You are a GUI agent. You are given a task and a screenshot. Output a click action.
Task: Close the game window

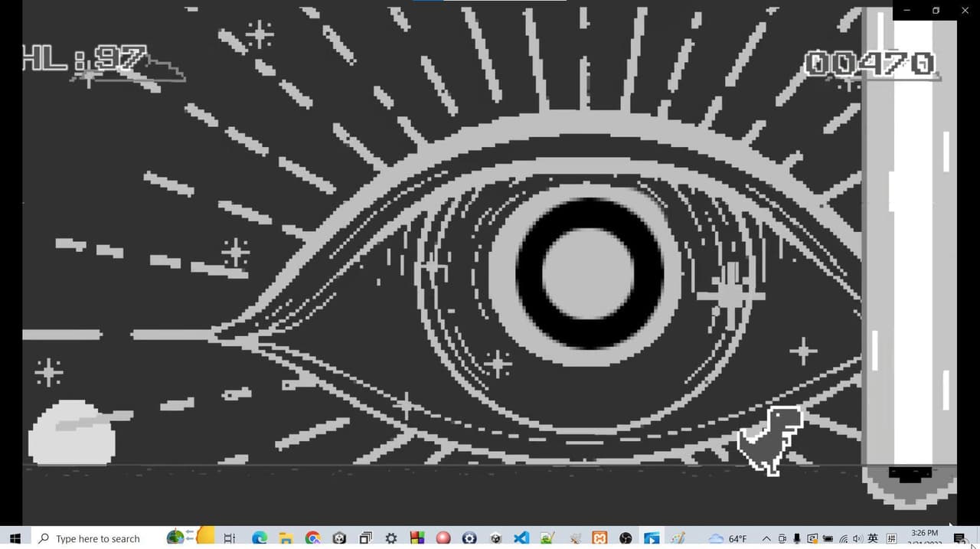coord(965,10)
